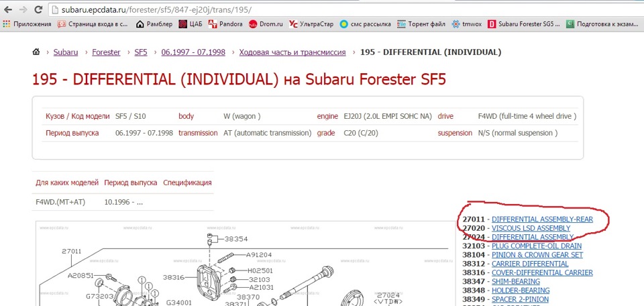Viewport: 644px width, 306px height.
Task: Open SF5 breadcrumb link
Action: pos(141,52)
